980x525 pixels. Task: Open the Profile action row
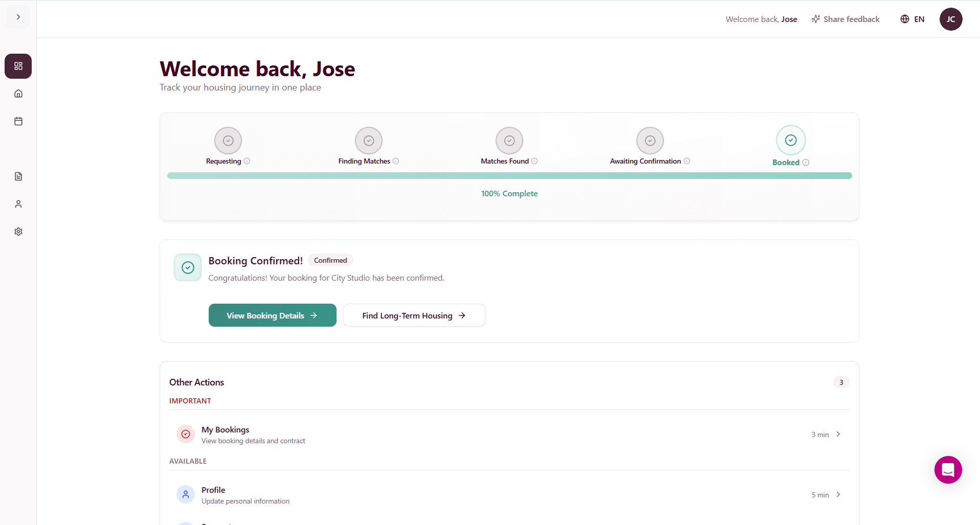coord(509,495)
